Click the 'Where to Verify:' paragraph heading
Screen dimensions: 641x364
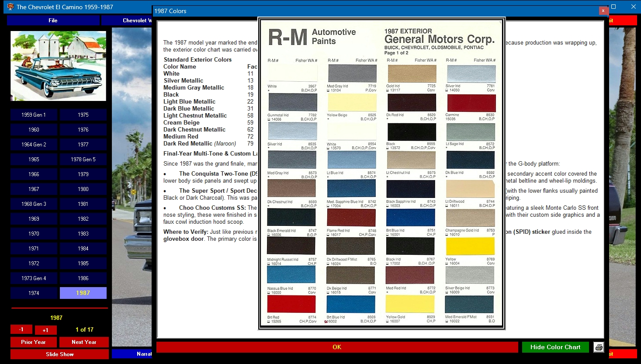pyautogui.click(x=186, y=232)
